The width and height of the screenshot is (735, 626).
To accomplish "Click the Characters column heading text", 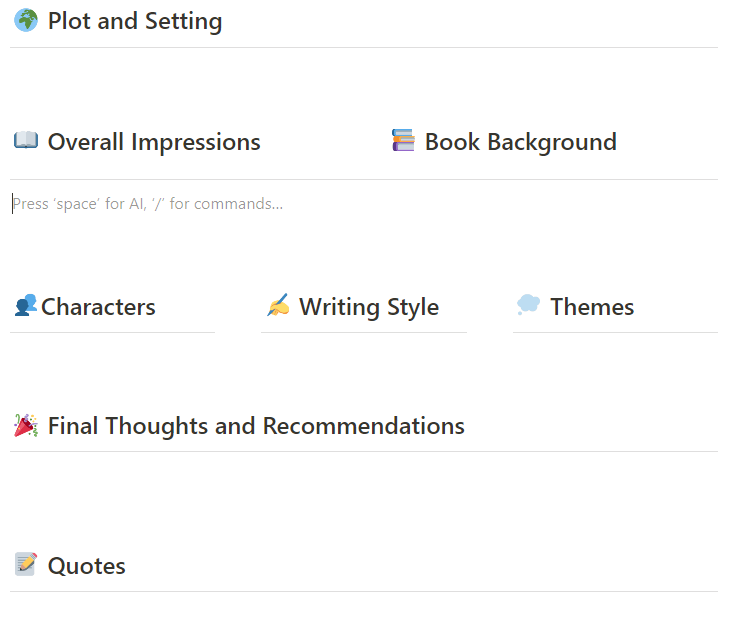I will tap(98, 307).
